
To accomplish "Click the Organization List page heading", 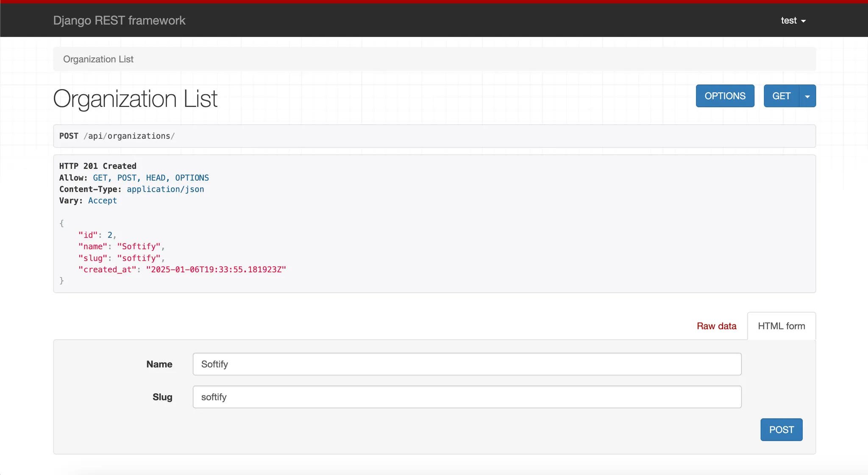I will pos(135,98).
